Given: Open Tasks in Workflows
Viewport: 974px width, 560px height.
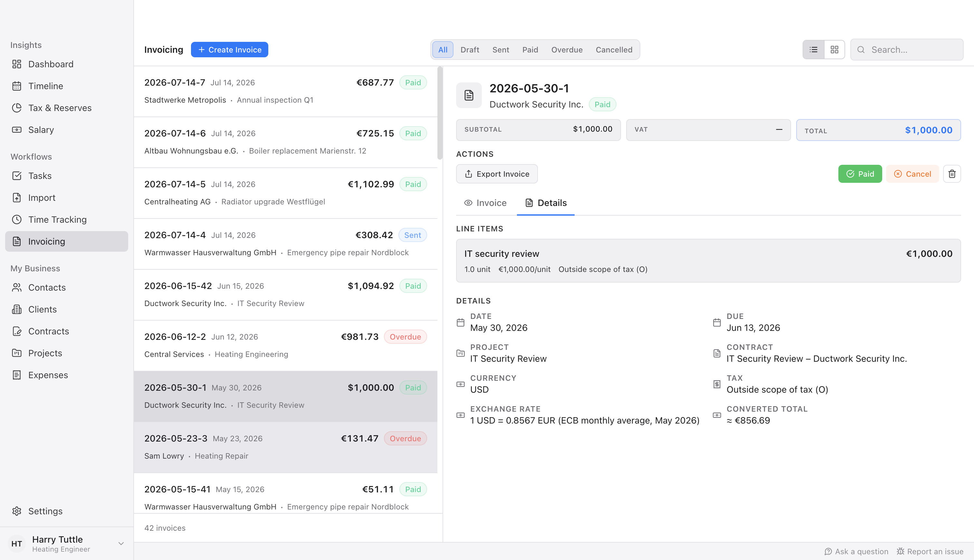Looking at the screenshot, I should (x=66, y=176).
